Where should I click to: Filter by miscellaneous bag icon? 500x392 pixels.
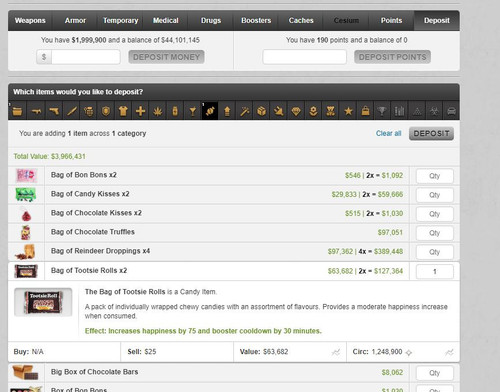[366, 111]
